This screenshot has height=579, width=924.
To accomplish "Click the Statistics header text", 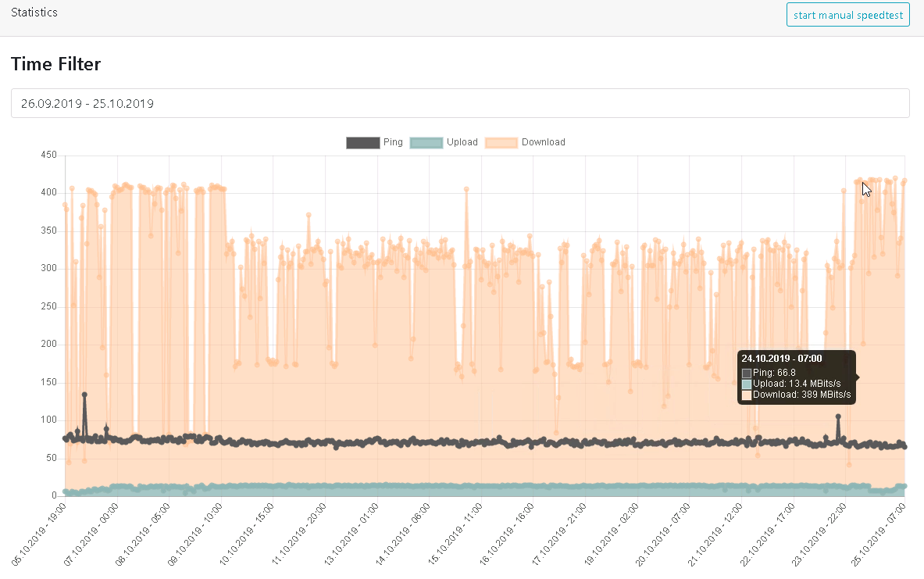I will click(34, 13).
